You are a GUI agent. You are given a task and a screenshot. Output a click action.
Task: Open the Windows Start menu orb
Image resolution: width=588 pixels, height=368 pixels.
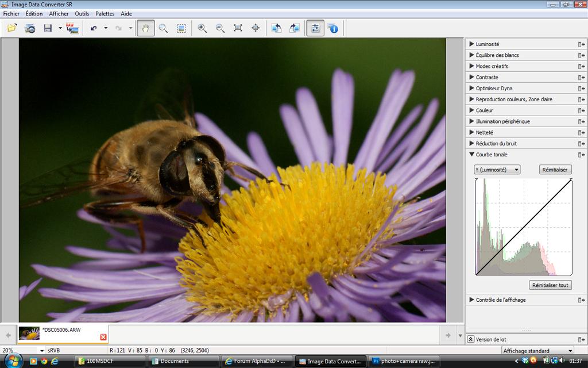[x=14, y=361]
